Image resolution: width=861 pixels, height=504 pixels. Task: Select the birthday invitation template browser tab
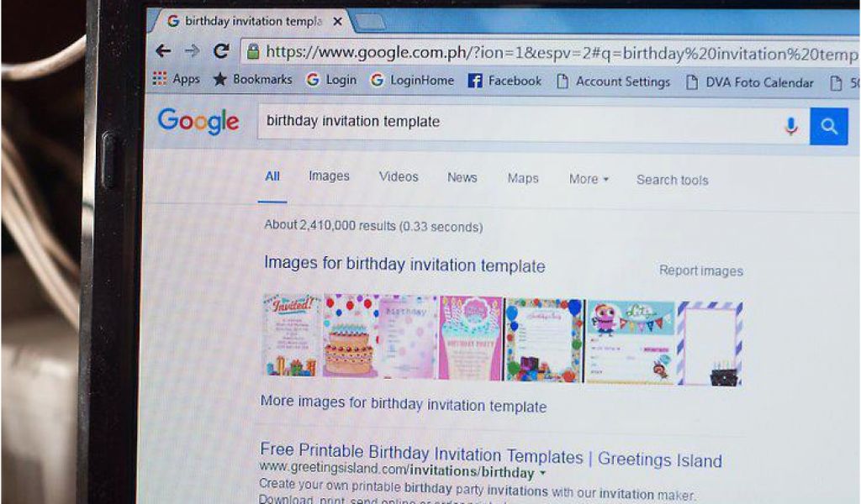(253, 21)
